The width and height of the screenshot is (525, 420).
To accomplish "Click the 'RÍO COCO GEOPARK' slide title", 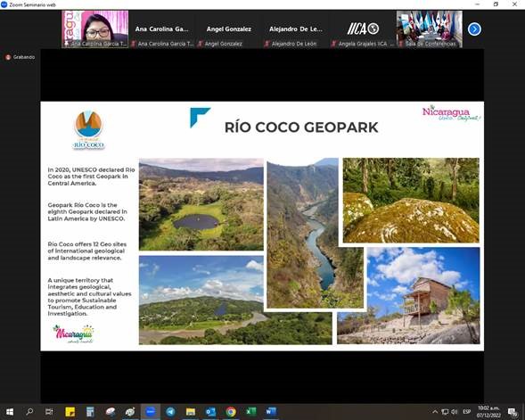I will tap(301, 128).
